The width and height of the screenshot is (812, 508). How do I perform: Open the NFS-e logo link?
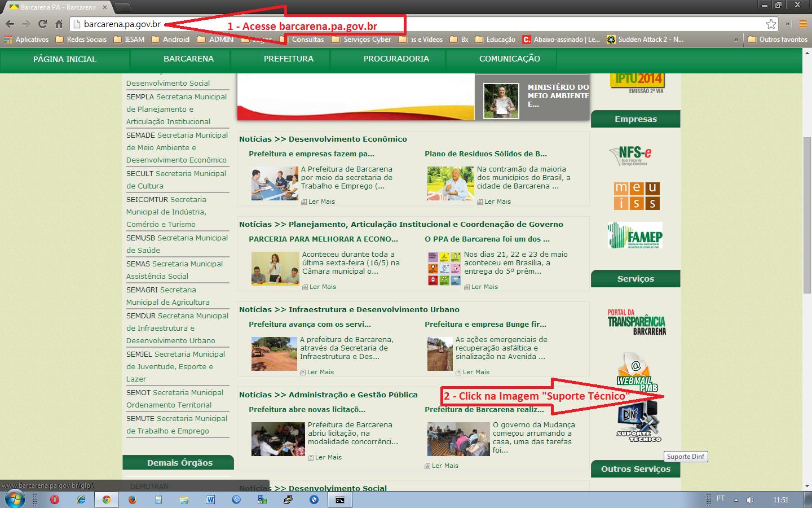pyautogui.click(x=631, y=155)
